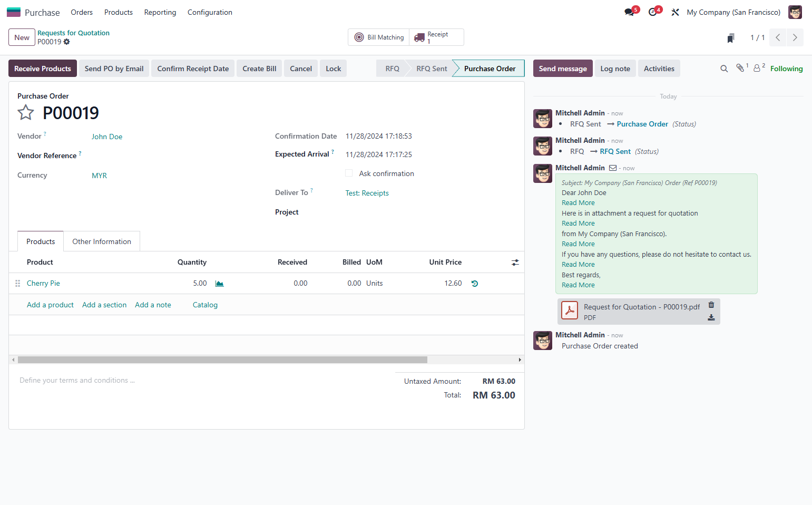Open the Receipt smart button
Image resolution: width=812 pixels, height=505 pixels.
[x=436, y=37]
